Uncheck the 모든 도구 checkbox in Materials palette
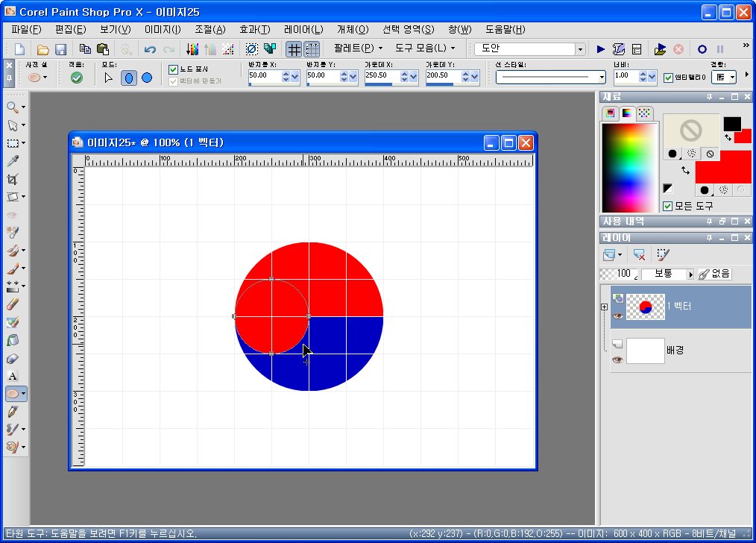 [x=667, y=206]
